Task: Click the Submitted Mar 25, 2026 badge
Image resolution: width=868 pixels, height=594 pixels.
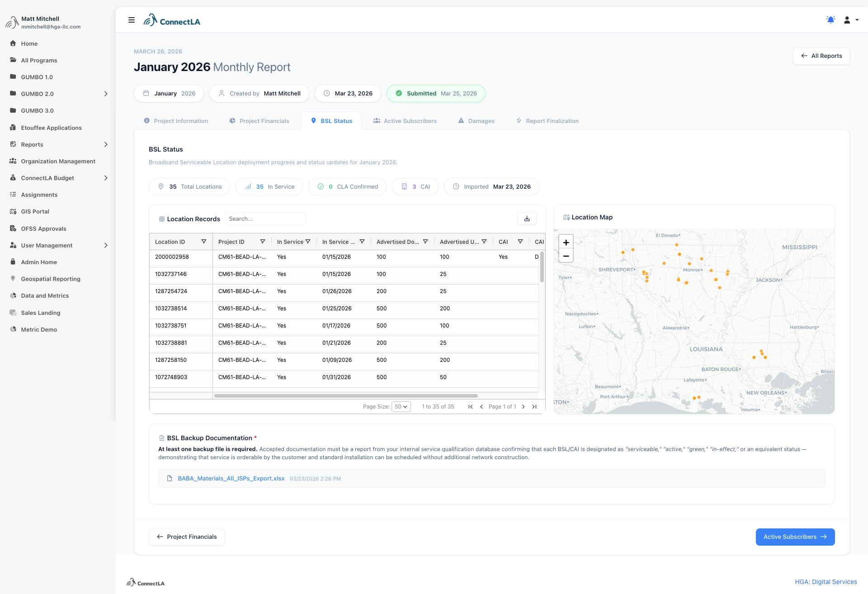Action: coord(436,94)
